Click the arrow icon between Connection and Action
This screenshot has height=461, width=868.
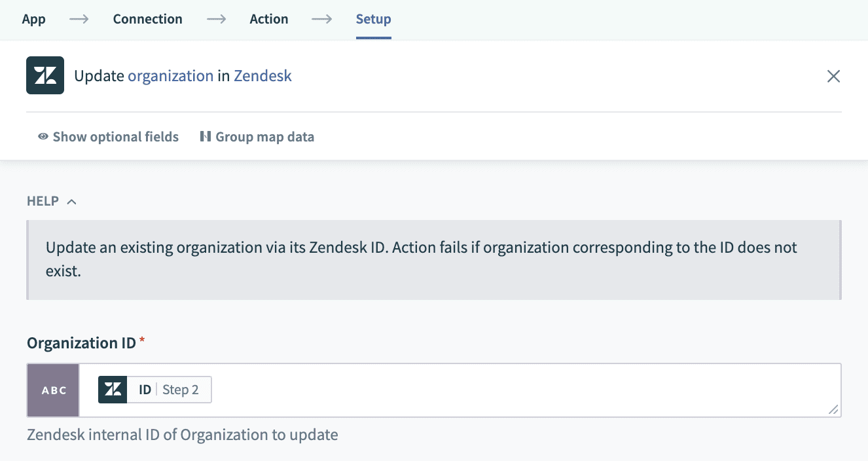click(216, 20)
